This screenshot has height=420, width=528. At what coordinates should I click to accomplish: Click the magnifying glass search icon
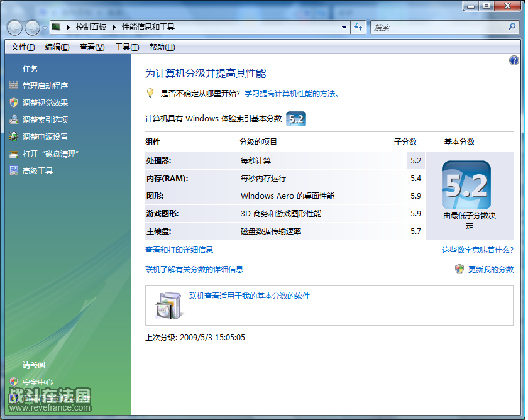point(512,27)
